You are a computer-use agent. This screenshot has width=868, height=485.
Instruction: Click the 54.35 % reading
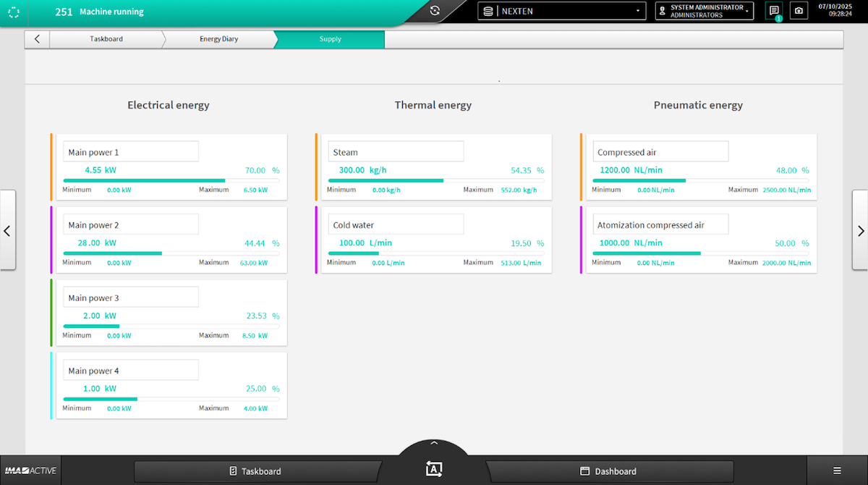(527, 171)
